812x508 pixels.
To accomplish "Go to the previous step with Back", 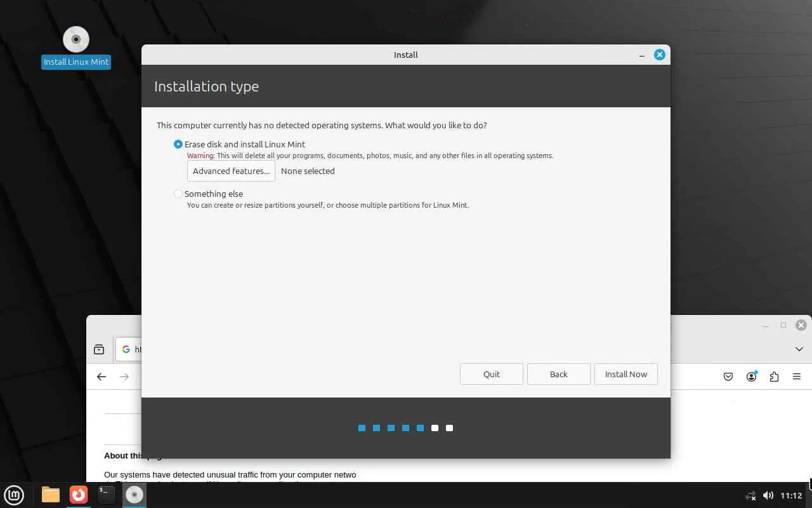I will (x=559, y=374).
